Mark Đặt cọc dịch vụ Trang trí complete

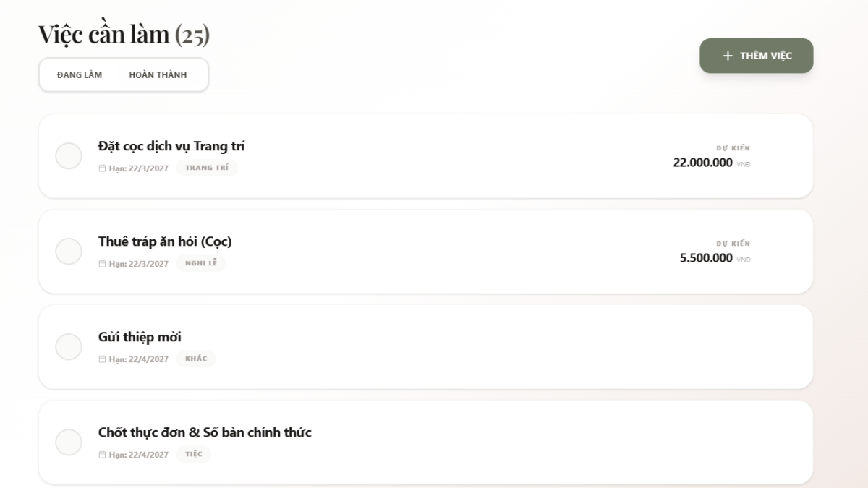tap(69, 156)
